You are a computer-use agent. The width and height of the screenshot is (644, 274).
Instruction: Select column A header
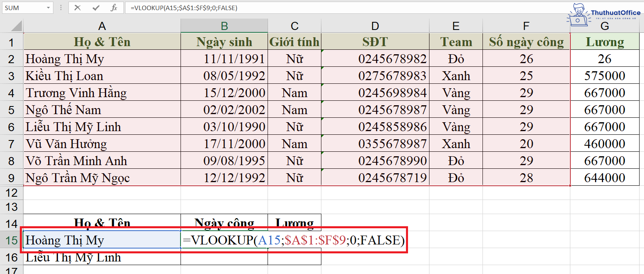coord(102,26)
